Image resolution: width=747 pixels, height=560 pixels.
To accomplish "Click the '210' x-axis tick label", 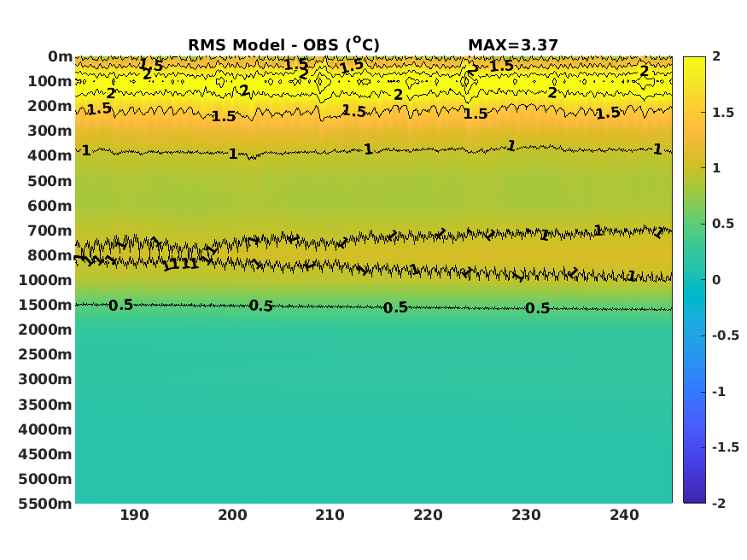I will (x=330, y=516).
